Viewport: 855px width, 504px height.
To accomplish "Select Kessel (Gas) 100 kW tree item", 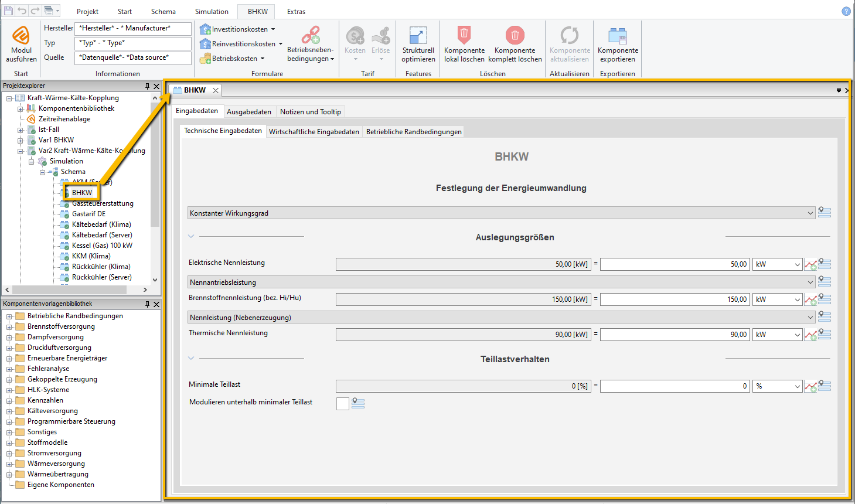I will (102, 246).
